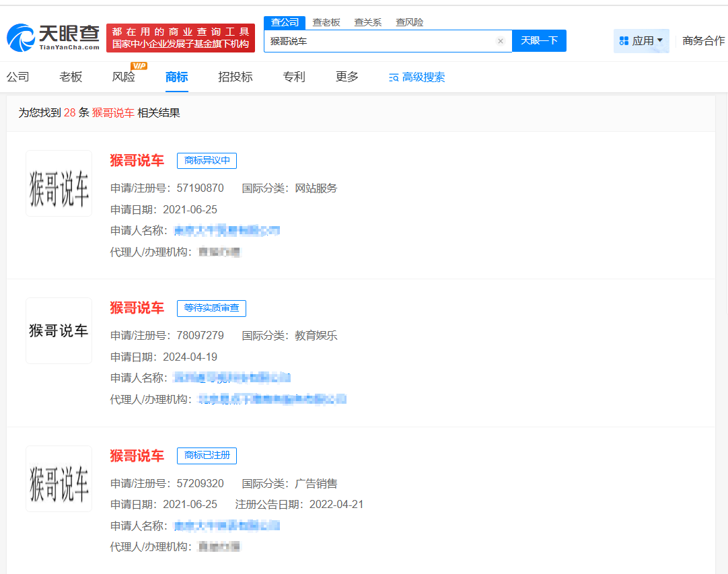Open the 应用 apps menu icon
728x574 pixels.
(x=622, y=41)
